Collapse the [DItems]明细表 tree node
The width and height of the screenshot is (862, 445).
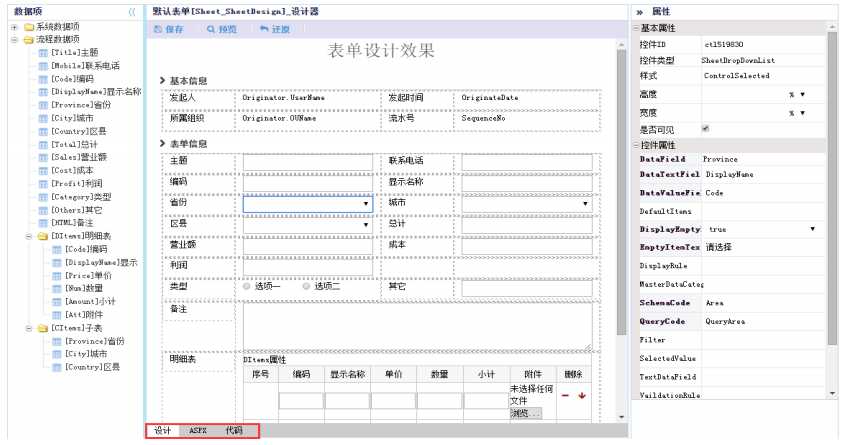pos(29,237)
